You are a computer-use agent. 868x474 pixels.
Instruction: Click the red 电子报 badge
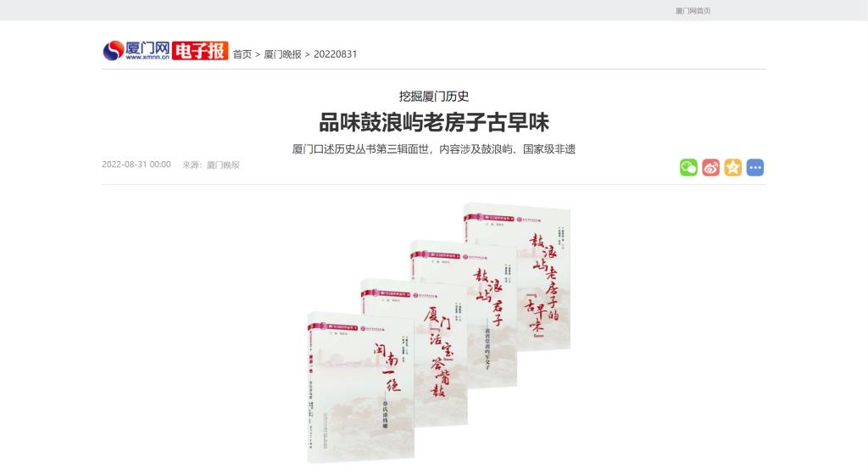pos(200,50)
